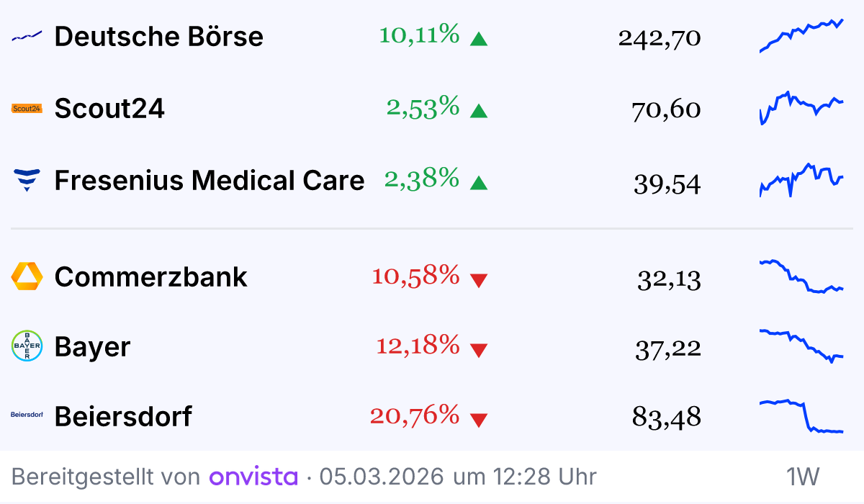This screenshot has width=864, height=504.
Task: Click the round Bayer cross logo
Action: point(27,346)
